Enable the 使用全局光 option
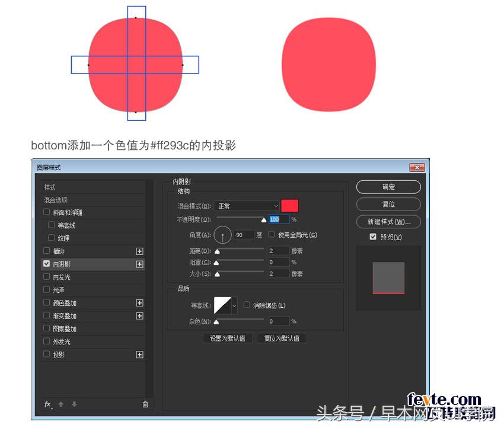Screen dimensions: 504x428 pos(270,235)
